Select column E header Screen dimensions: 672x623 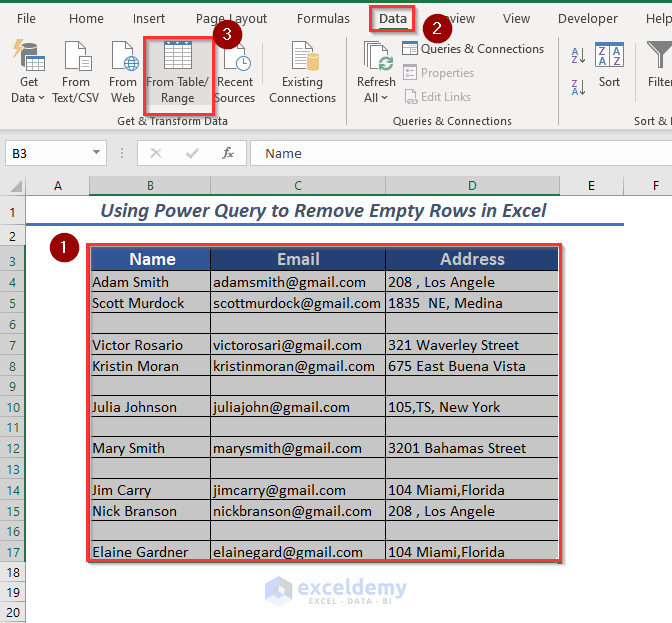(x=591, y=186)
